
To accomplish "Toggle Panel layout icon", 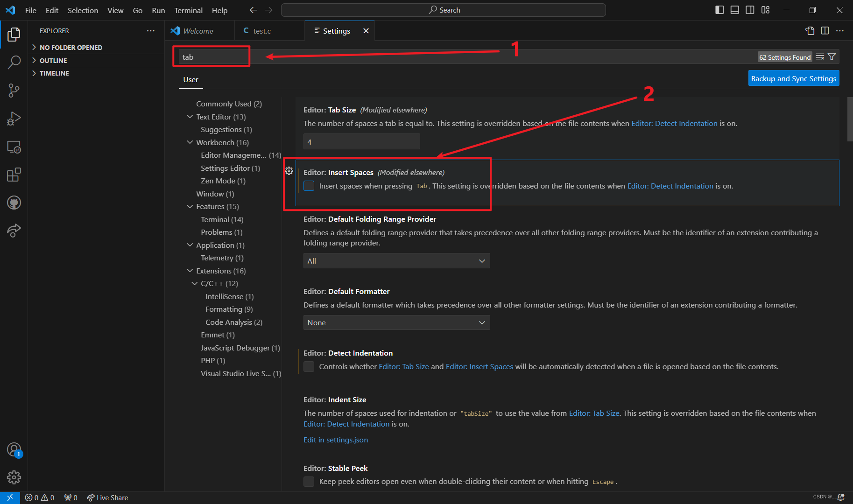I will 734,10.
